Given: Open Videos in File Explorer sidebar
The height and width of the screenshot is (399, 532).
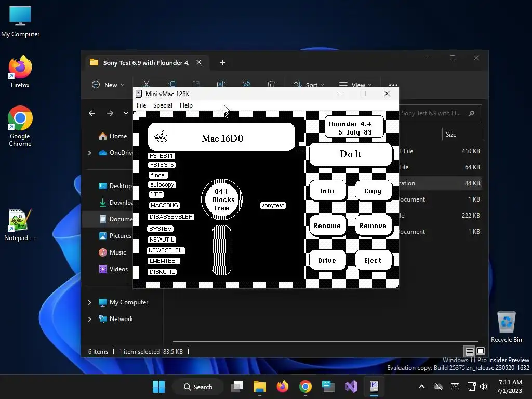Looking at the screenshot, I should [x=113, y=269].
